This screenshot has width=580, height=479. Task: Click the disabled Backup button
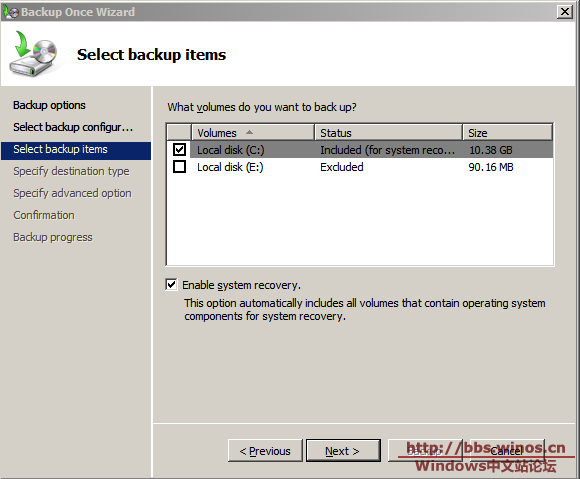pos(425,451)
